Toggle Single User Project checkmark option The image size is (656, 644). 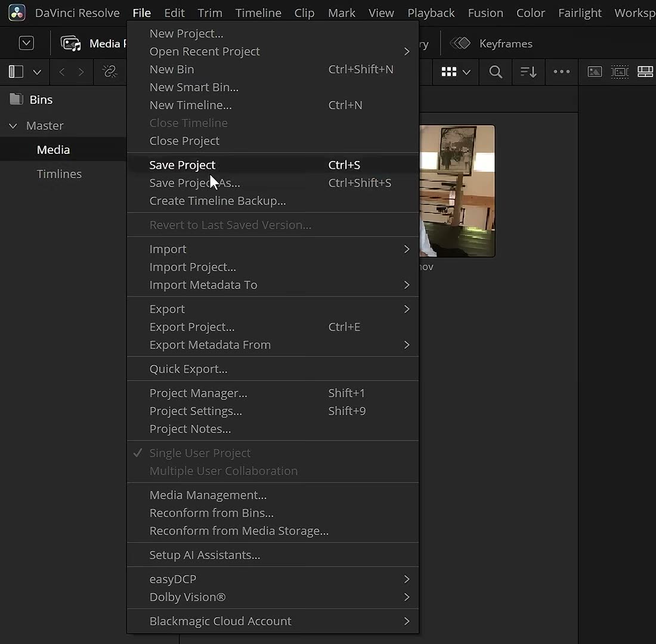coord(273,453)
